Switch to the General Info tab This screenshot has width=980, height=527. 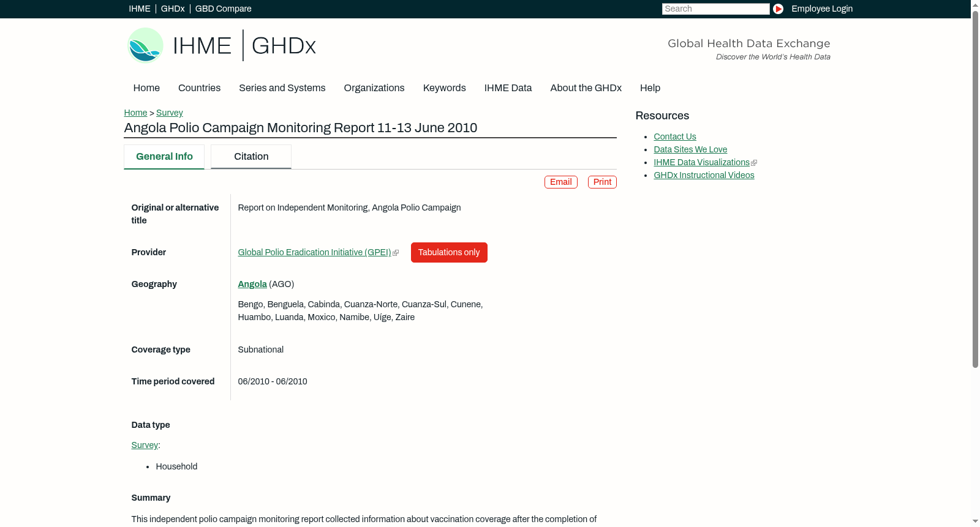pyautogui.click(x=164, y=157)
